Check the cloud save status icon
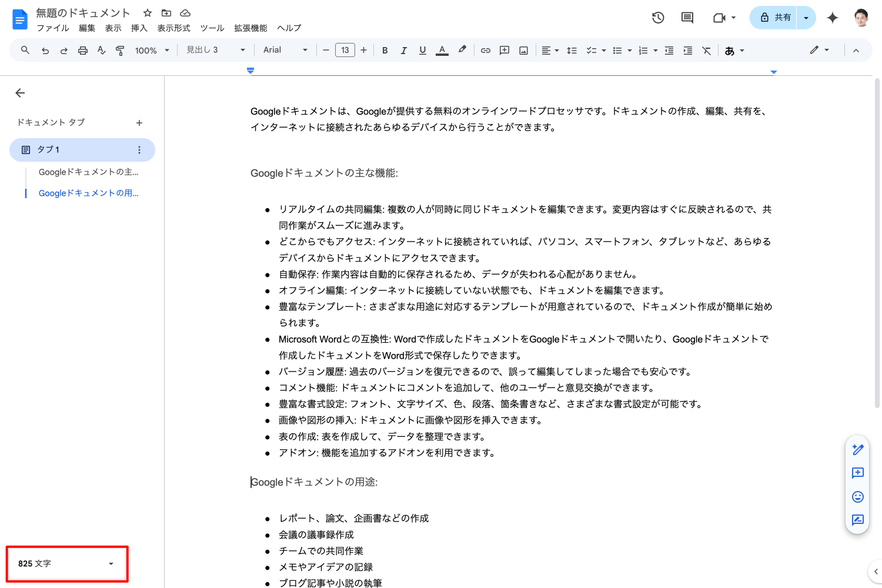Viewport: 882px width, 588px height. point(185,13)
